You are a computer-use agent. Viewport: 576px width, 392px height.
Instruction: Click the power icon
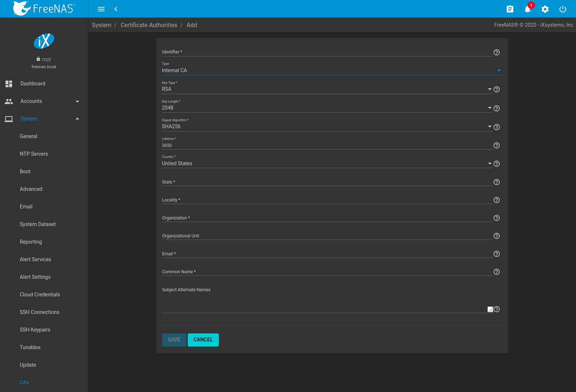coord(562,9)
